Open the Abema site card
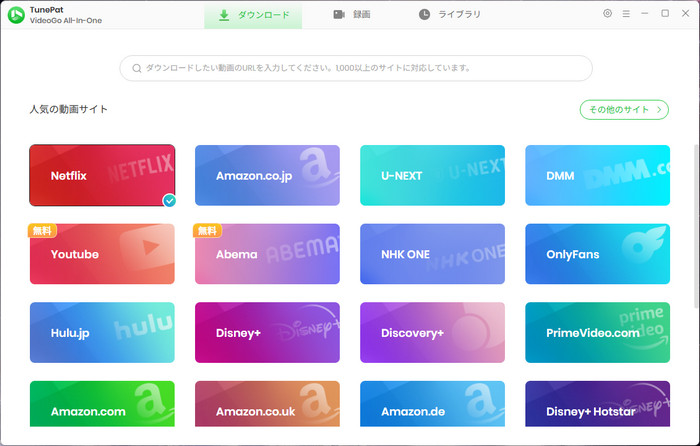700x446 pixels. 267,254
